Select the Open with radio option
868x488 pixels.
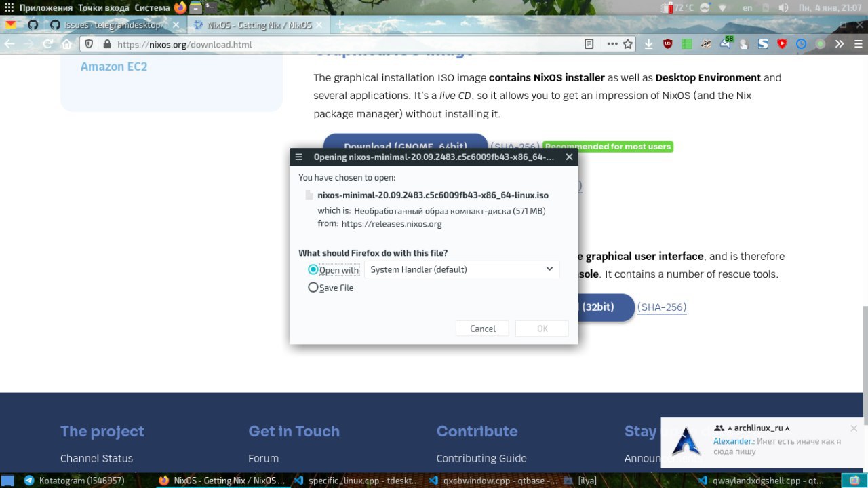click(313, 269)
